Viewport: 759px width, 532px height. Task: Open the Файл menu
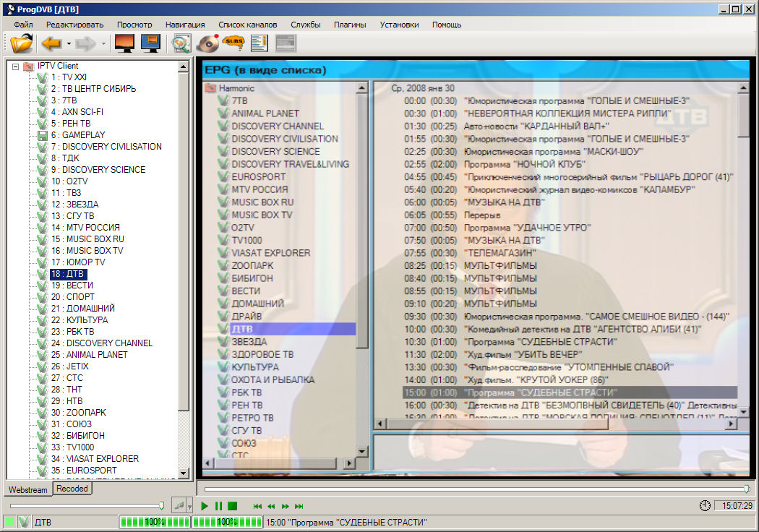coord(23,25)
